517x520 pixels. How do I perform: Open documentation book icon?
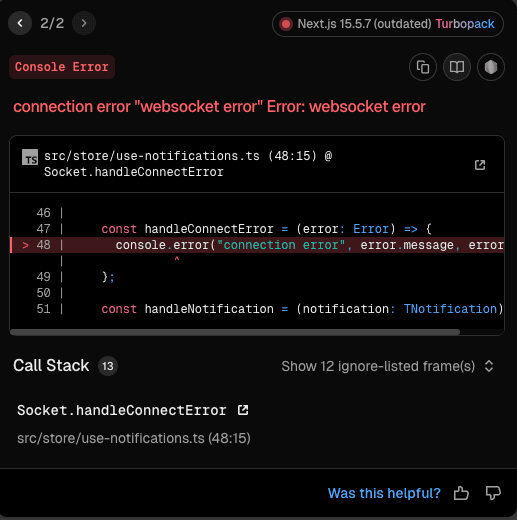click(x=457, y=67)
